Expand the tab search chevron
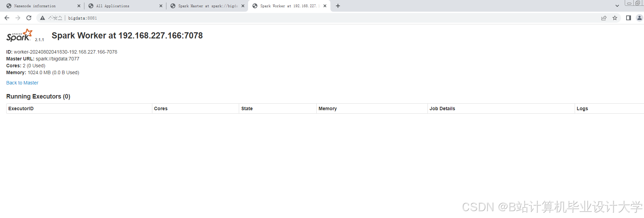Screen dimensions: 644x218 [617, 6]
